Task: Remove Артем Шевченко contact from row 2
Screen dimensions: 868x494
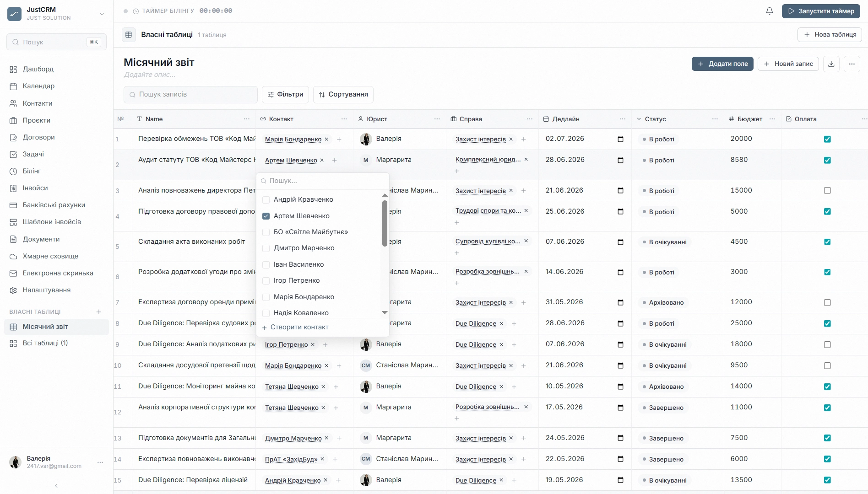Action: (322, 160)
